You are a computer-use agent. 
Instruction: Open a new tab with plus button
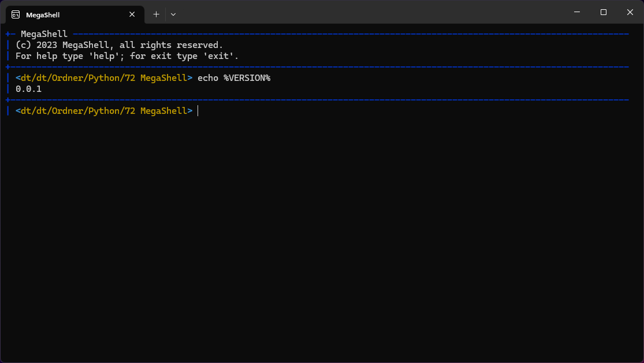click(156, 14)
